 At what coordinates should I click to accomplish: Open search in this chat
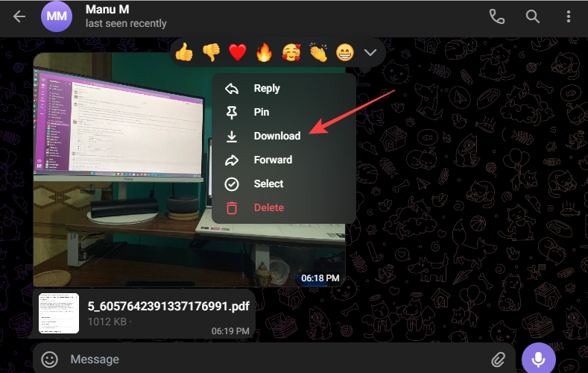[x=532, y=16]
